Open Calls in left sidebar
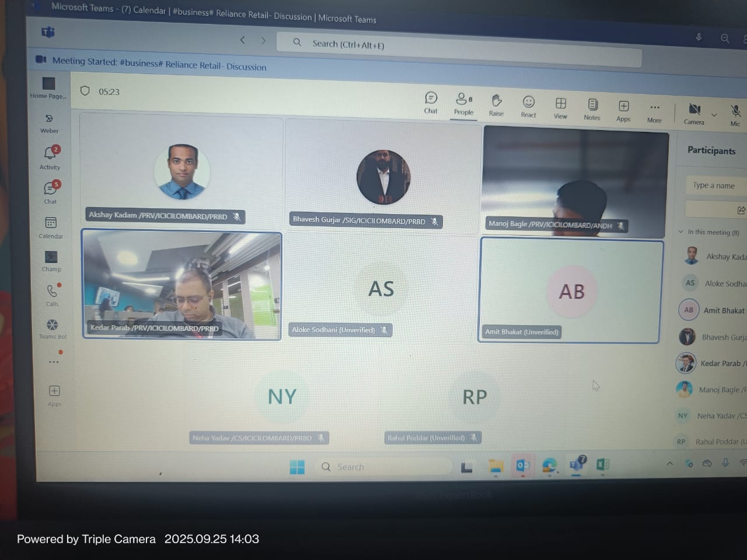 point(52,295)
